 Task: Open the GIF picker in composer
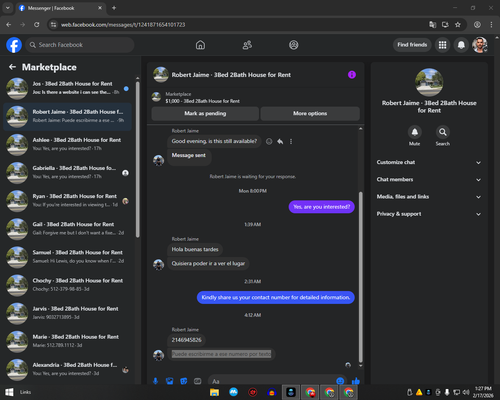(198, 381)
